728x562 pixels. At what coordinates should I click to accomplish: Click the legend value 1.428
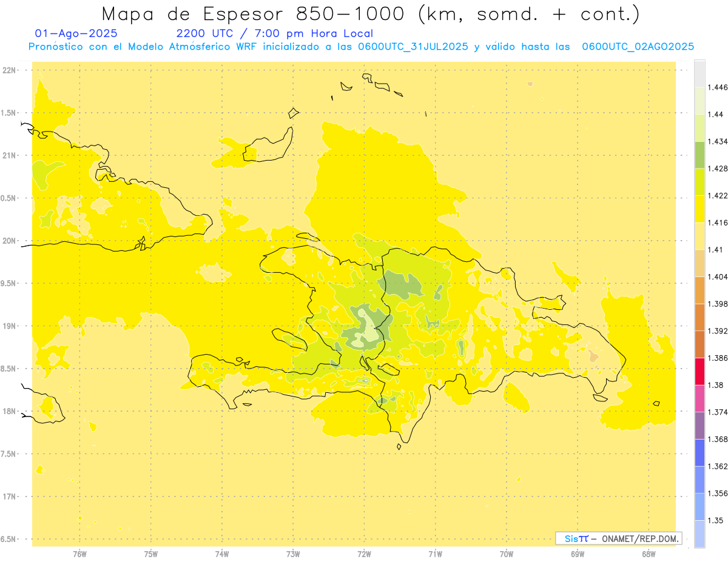[x=718, y=169]
